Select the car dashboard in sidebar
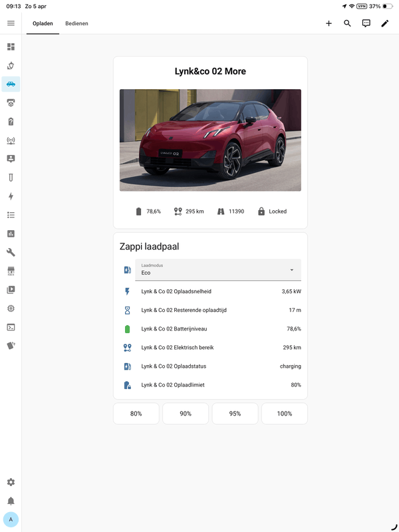This screenshot has width=399, height=532. pos(11,84)
